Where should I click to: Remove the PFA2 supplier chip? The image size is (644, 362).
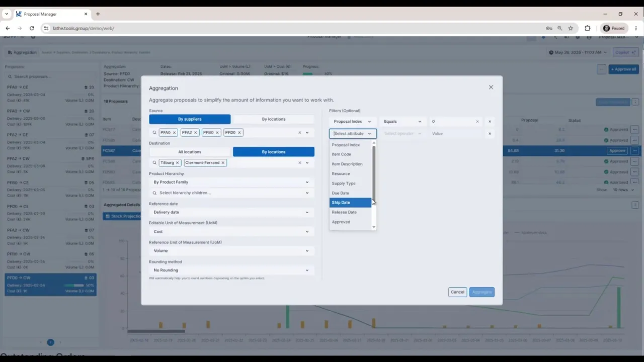tap(195, 133)
